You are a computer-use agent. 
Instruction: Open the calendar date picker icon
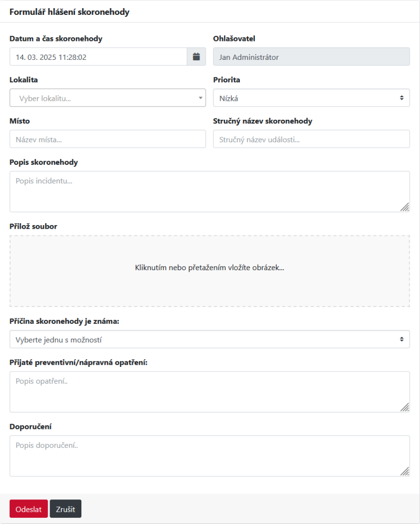[196, 57]
